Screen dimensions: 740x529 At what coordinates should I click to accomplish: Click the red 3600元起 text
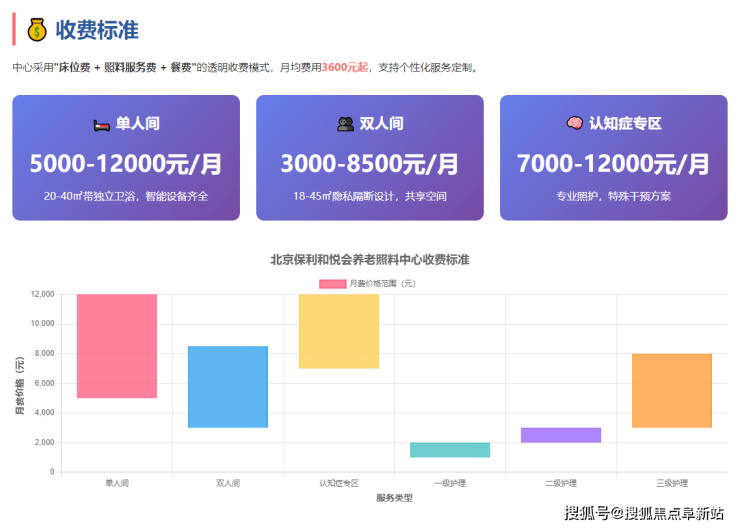(345, 67)
